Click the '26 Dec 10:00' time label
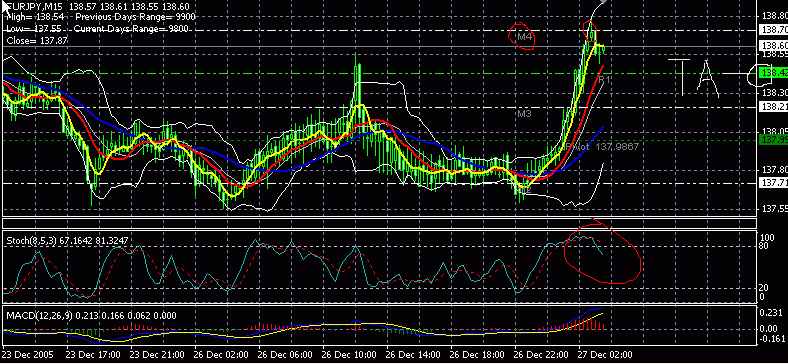 pyautogui.click(x=350, y=354)
